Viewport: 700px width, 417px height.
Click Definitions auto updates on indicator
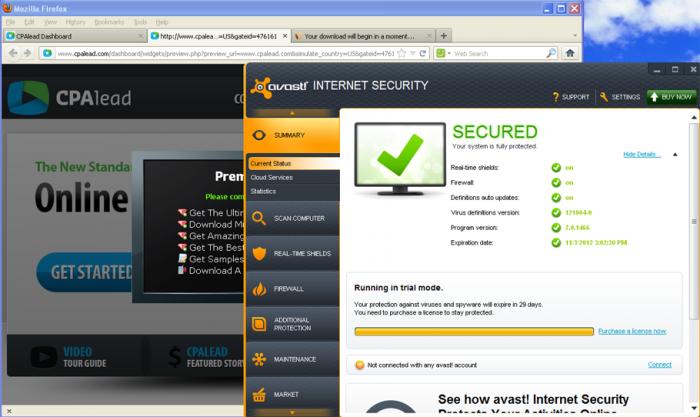(556, 198)
